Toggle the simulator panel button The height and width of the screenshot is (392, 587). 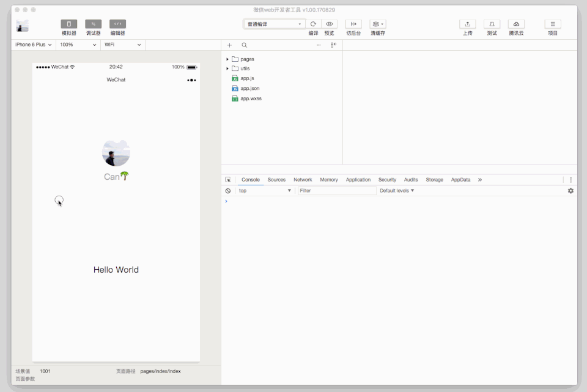(x=69, y=24)
